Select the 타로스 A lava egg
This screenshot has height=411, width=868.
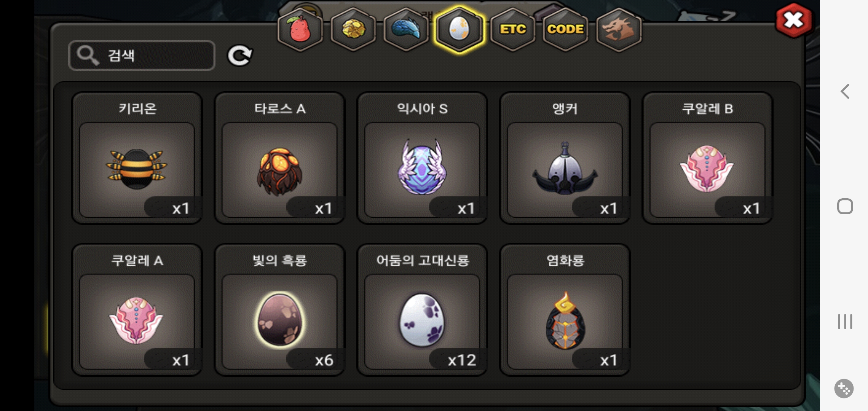pyautogui.click(x=279, y=158)
